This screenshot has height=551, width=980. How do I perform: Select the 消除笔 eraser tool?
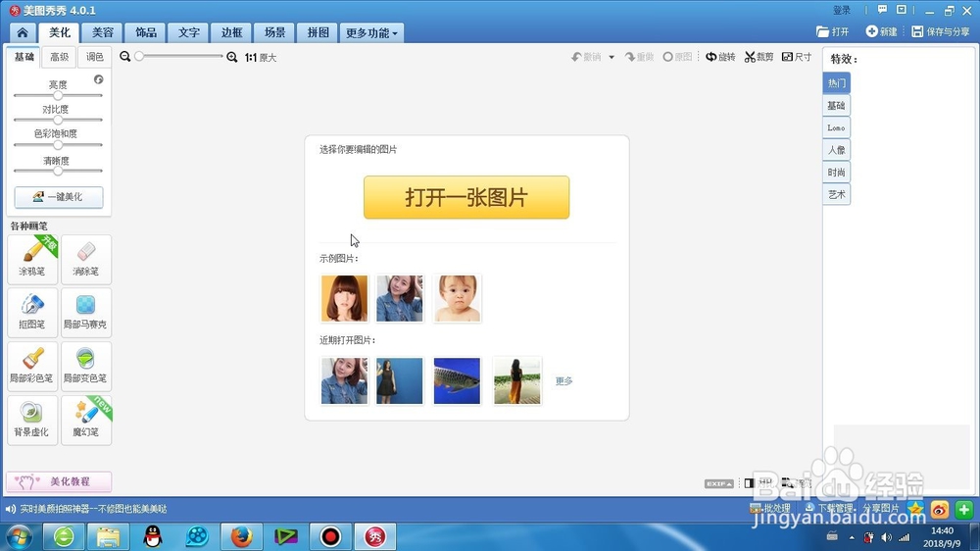[86, 259]
